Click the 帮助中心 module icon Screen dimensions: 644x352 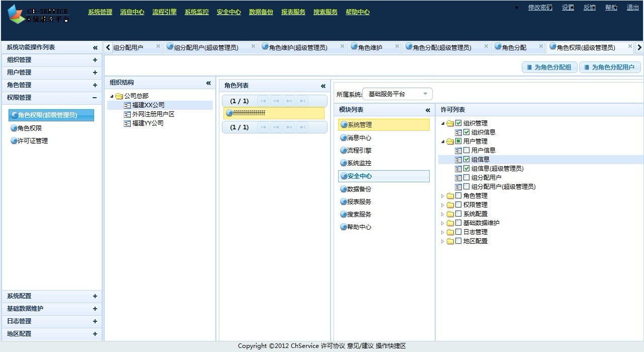point(344,227)
